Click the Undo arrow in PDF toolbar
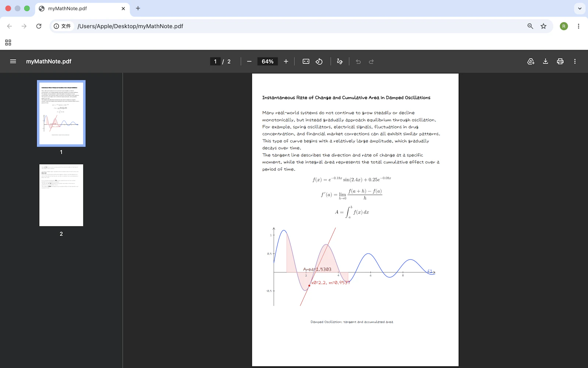588x368 pixels. point(358,61)
